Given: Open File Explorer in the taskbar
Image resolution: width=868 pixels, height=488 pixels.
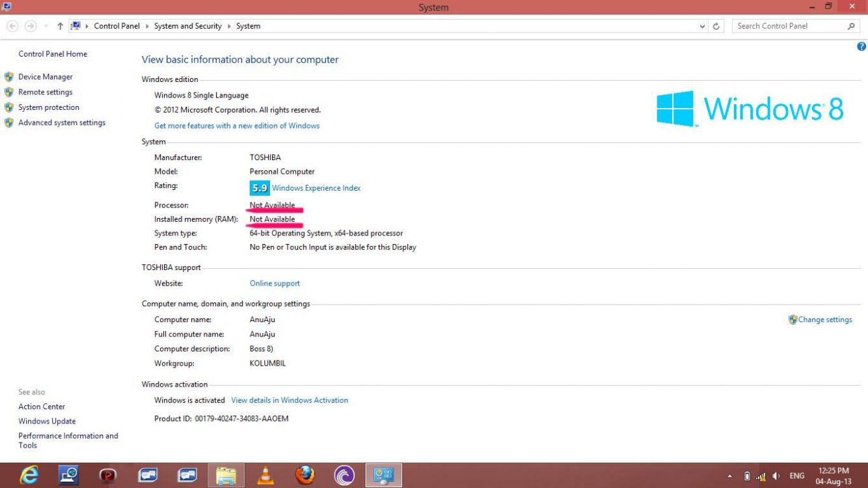Looking at the screenshot, I should tap(226, 476).
